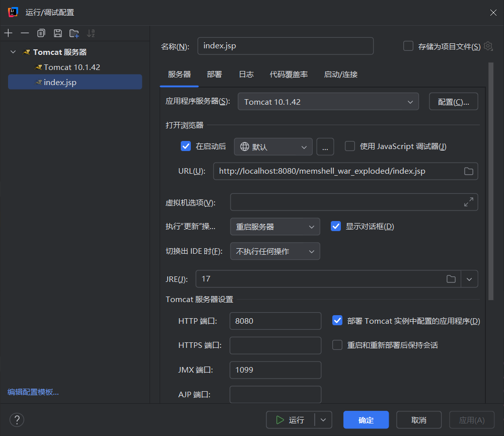
Task: Click the gear icon beside store as project file
Action: point(488,46)
